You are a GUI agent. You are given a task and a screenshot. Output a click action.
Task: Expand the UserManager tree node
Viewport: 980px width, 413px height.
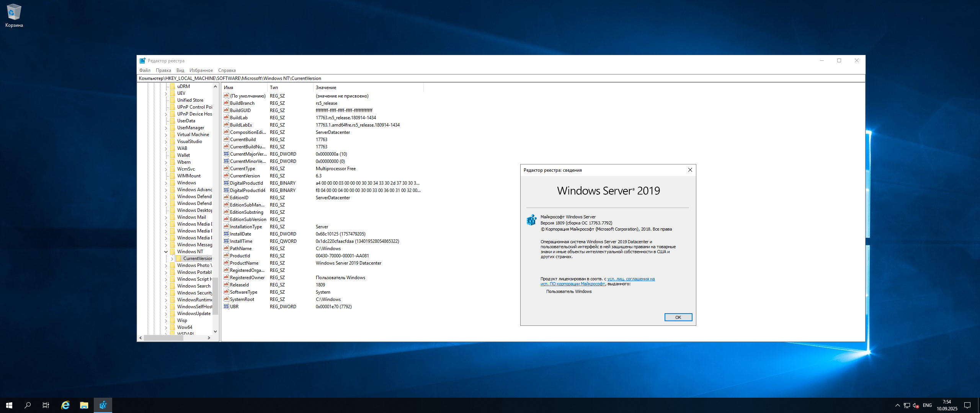[166, 128]
